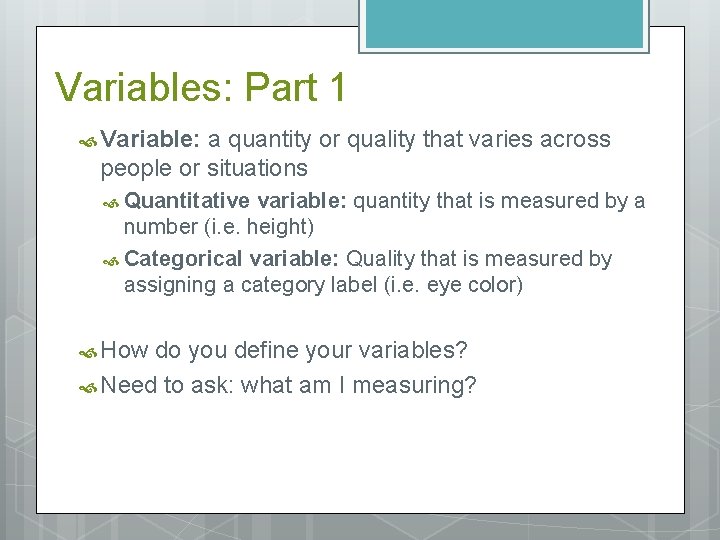Click the "Need to ask:" phrase
This screenshot has height=540, width=720.
point(167,385)
